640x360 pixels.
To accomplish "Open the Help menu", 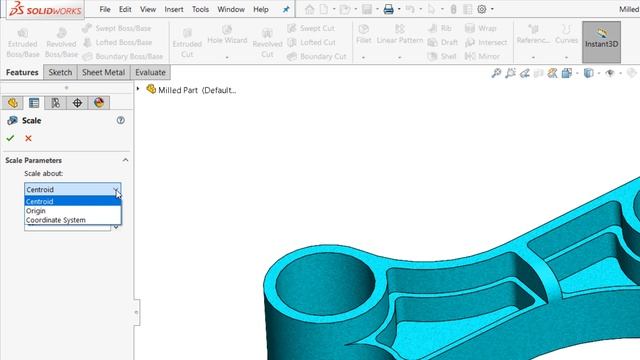I will (x=261, y=9).
